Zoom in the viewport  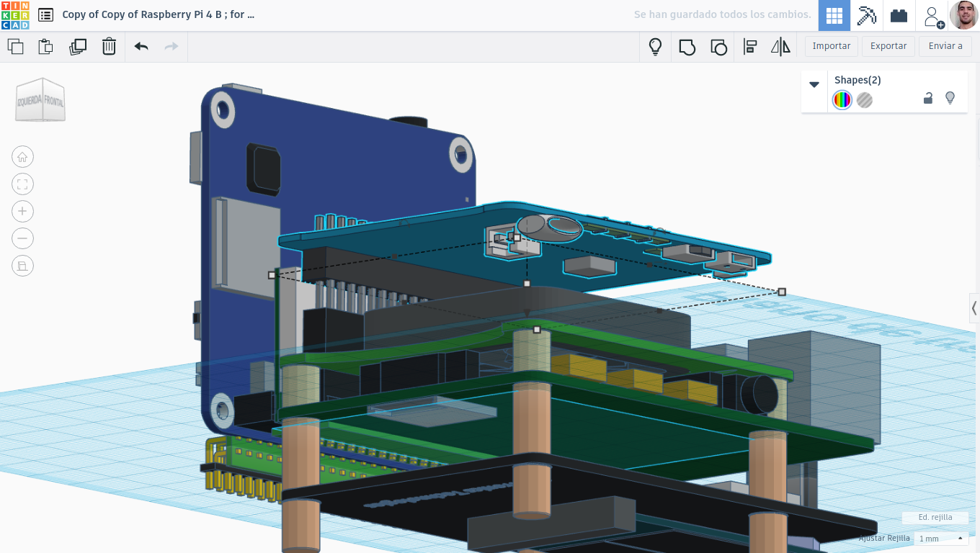click(22, 211)
